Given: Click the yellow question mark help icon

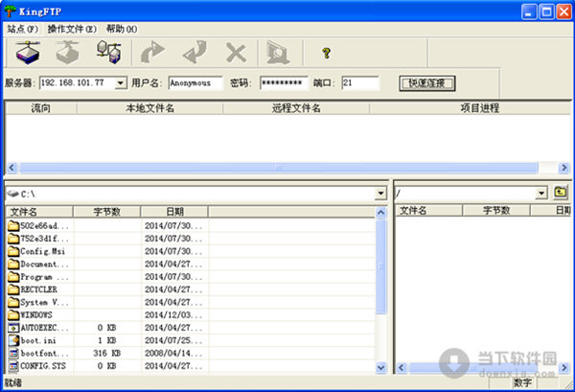Looking at the screenshot, I should [327, 53].
